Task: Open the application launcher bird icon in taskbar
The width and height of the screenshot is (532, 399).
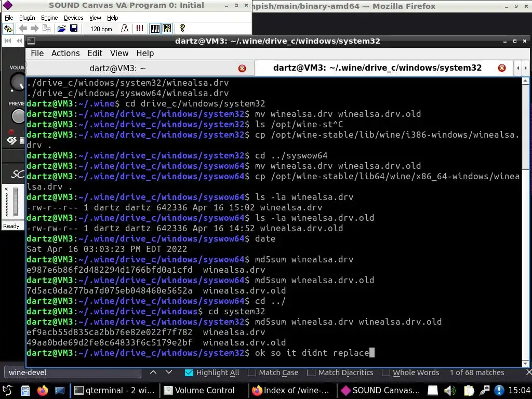Action: point(7,391)
